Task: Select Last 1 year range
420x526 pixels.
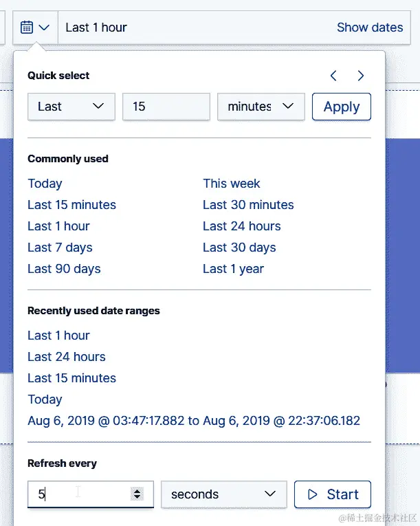Action: pos(234,269)
